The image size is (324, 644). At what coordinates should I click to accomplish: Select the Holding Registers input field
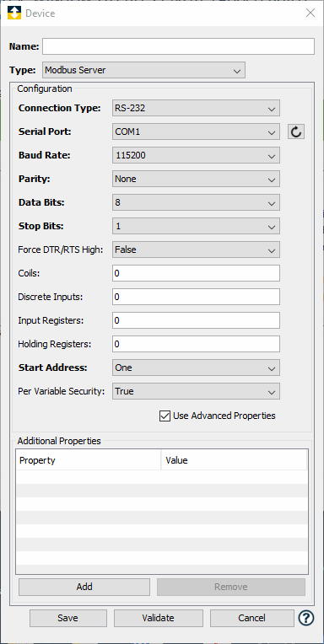196,344
